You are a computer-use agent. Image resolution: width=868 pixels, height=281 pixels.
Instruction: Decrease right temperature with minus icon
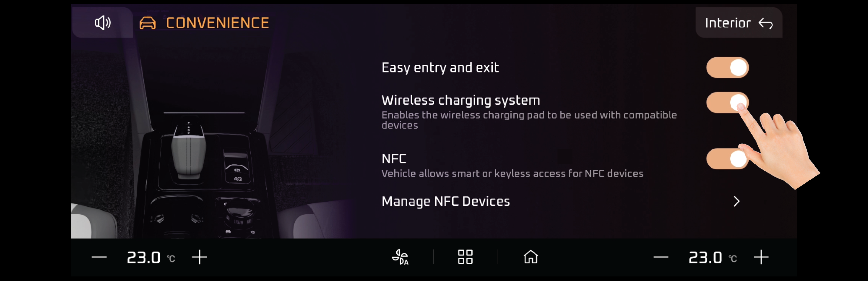click(661, 258)
